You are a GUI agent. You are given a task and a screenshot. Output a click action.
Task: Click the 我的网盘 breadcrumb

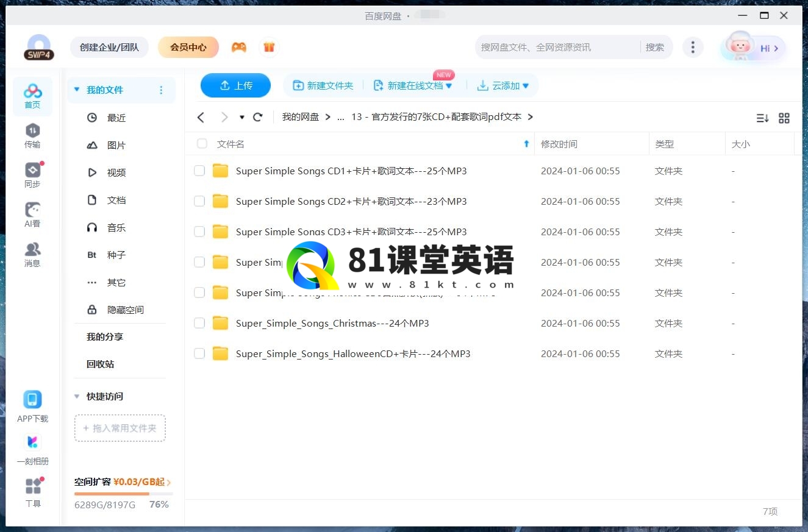coord(300,117)
